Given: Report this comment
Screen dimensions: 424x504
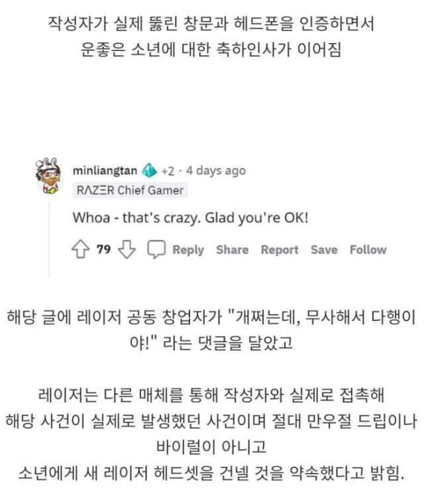Looking at the screenshot, I should 280,250.
